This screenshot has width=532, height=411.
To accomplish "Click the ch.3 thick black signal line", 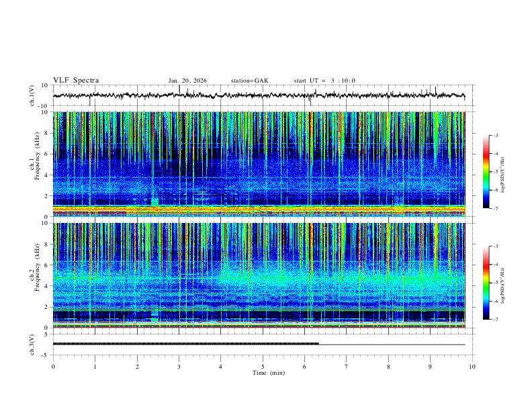I will pyautogui.click(x=186, y=344).
